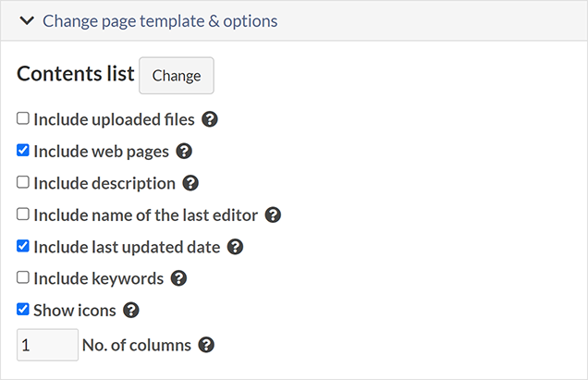
Task: Click help icon beside Include uploaded files
Action: click(210, 119)
